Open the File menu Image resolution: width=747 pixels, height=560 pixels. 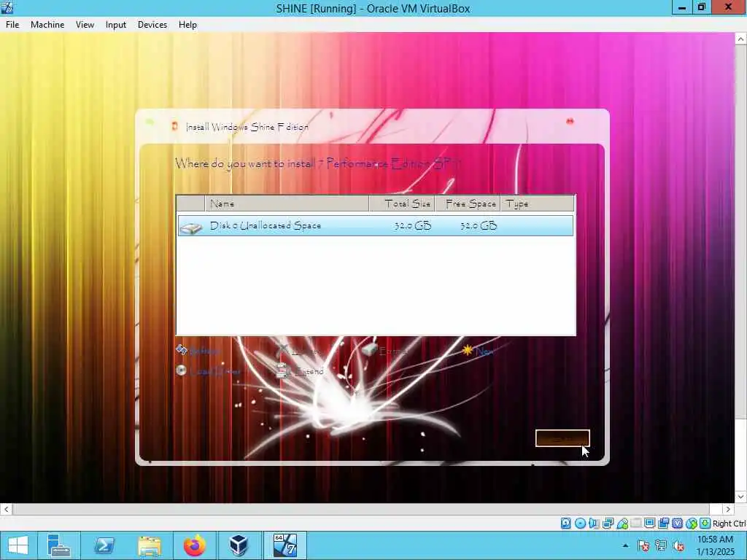(12, 25)
